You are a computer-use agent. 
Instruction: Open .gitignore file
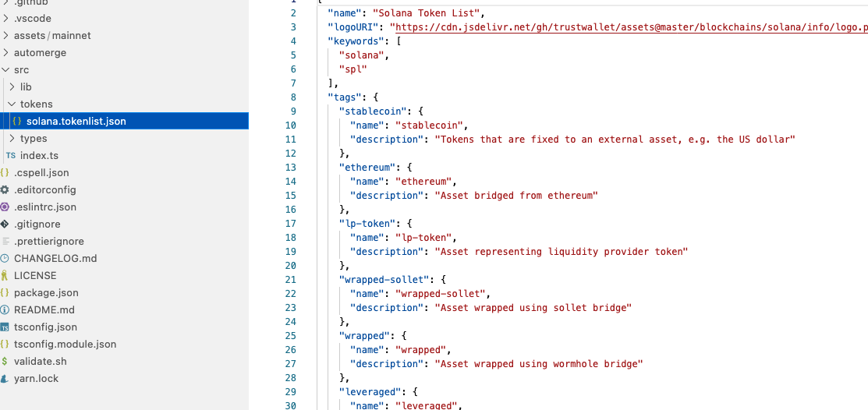coord(37,224)
